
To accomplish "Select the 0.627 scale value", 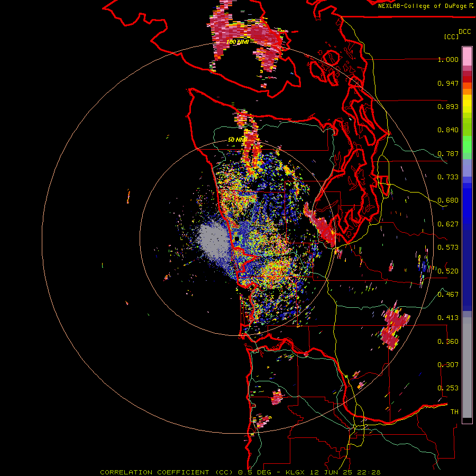I will point(448,224).
